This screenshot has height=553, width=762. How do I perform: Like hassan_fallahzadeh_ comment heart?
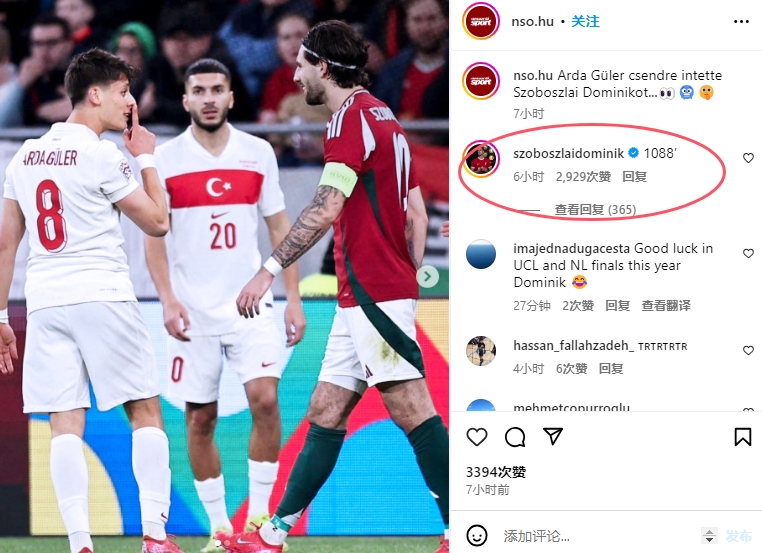tap(748, 350)
